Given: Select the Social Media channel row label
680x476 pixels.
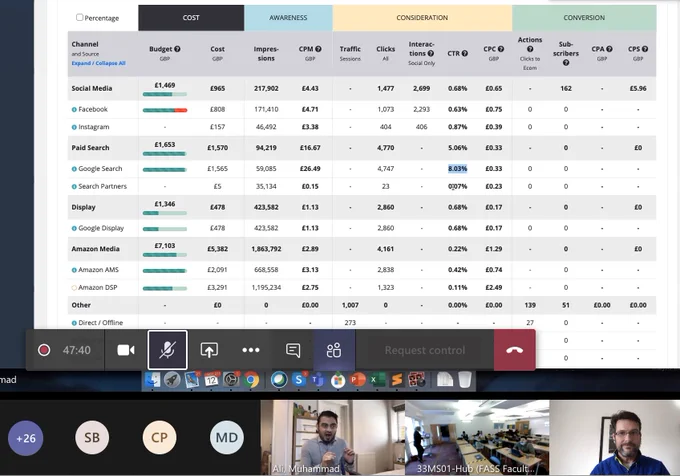Looking at the screenshot, I should (x=92, y=88).
